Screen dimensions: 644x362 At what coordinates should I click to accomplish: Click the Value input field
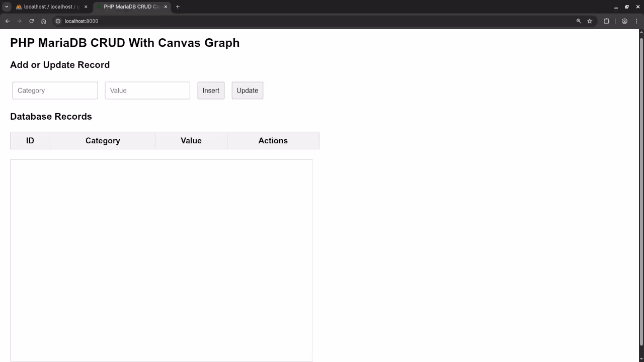(147, 90)
